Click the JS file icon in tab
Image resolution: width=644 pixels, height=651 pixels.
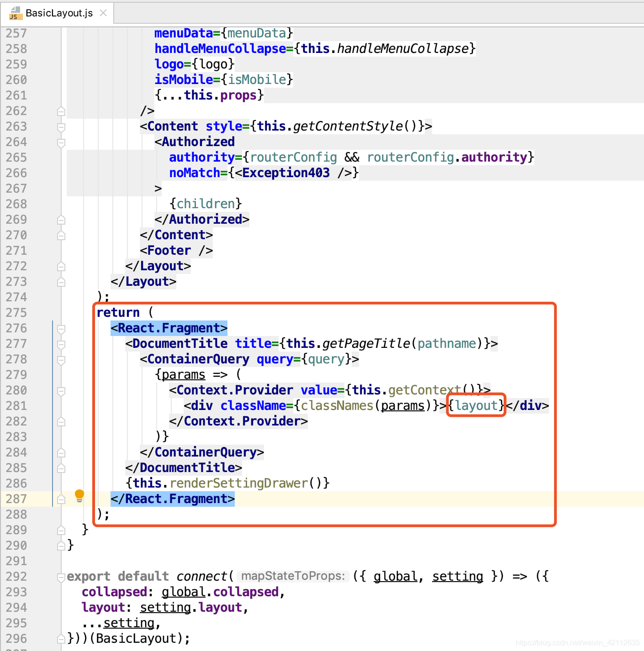click(15, 13)
